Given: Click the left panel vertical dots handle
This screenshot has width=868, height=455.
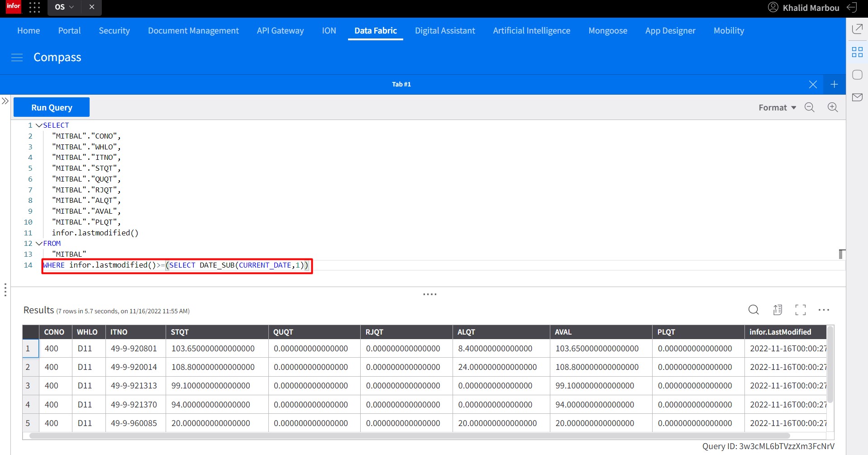Looking at the screenshot, I should pos(5,290).
